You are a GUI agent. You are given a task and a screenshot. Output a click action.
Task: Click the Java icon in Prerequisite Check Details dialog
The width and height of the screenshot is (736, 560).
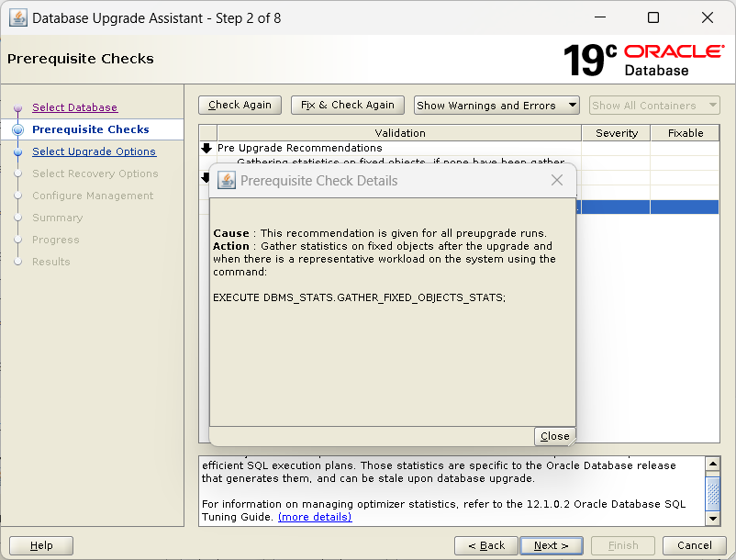coord(227,180)
